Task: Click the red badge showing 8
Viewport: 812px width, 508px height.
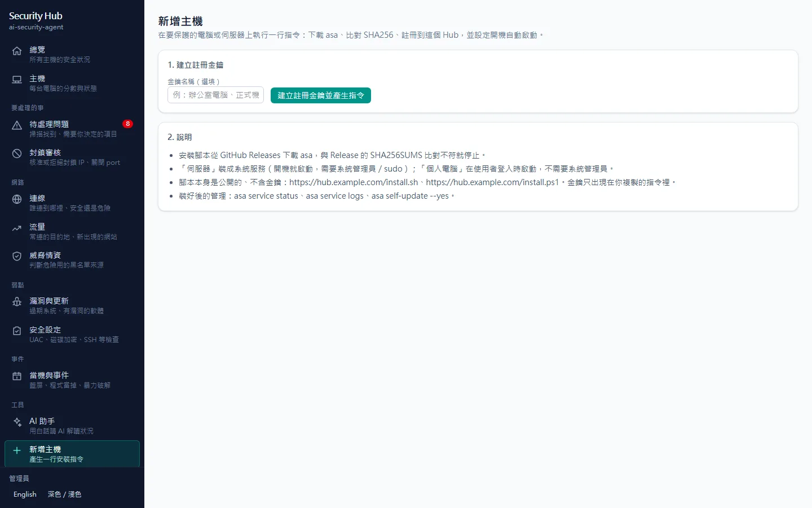Action: [128, 124]
